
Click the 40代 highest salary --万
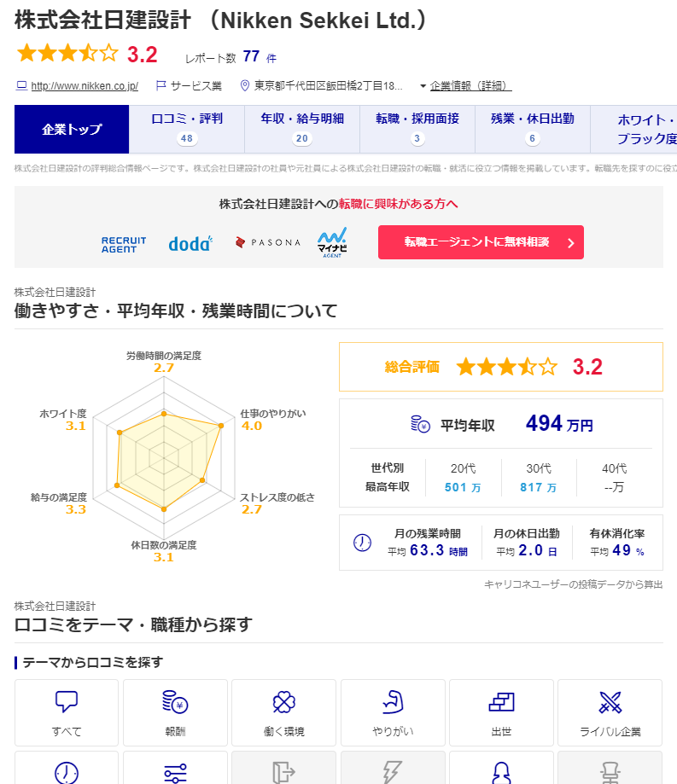click(x=614, y=487)
